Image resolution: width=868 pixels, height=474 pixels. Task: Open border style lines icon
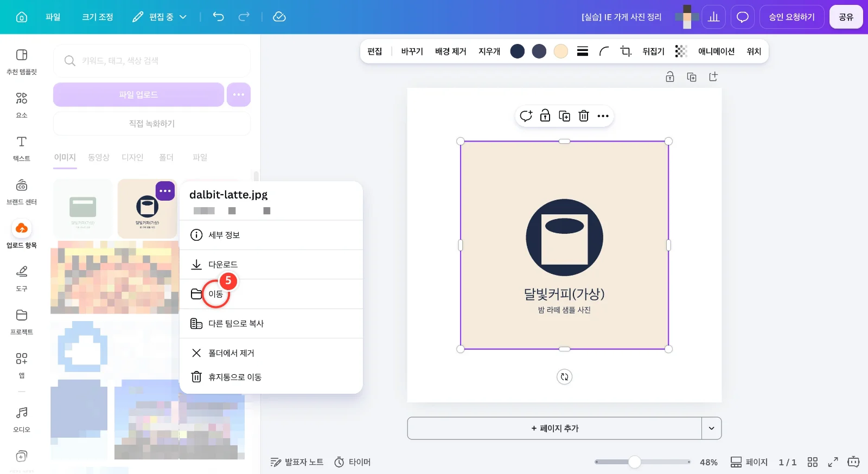[x=583, y=51]
